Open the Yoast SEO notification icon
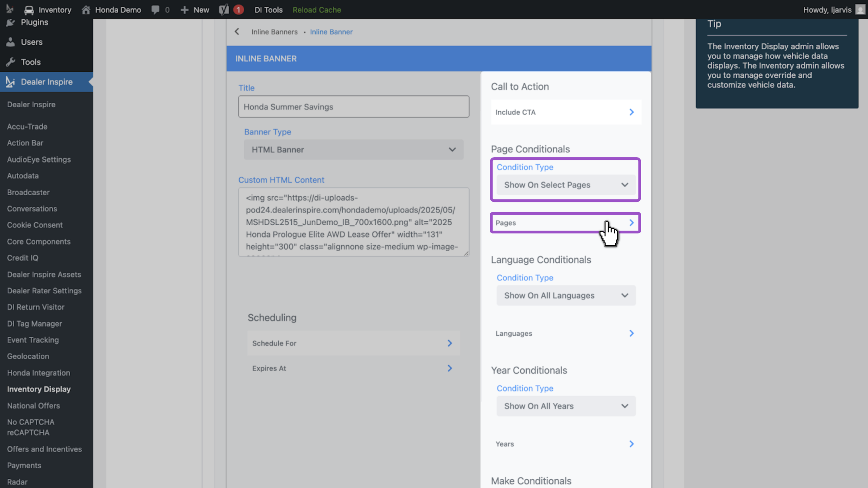Image resolution: width=868 pixels, height=488 pixels. 224,10
